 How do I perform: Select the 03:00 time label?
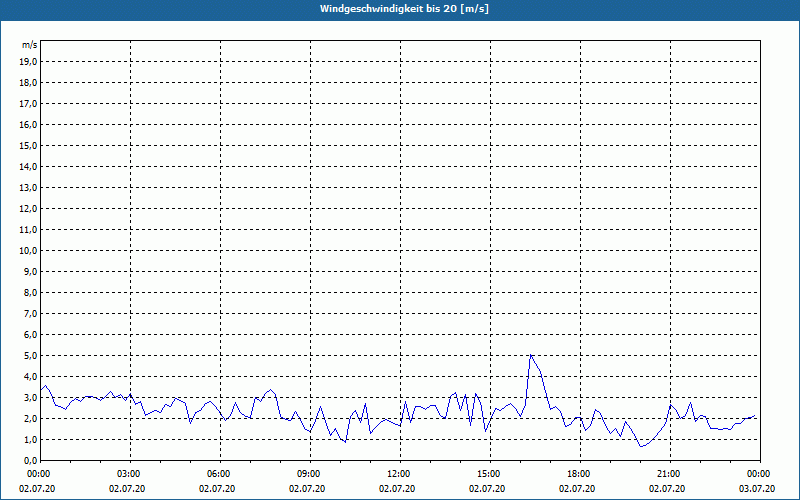[130, 474]
